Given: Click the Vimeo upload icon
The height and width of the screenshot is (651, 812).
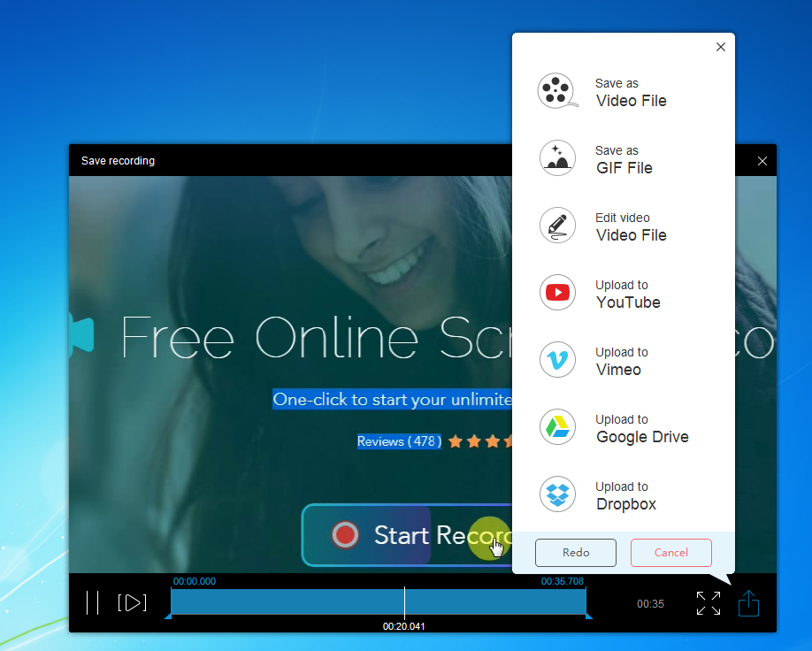Looking at the screenshot, I should click(x=557, y=360).
